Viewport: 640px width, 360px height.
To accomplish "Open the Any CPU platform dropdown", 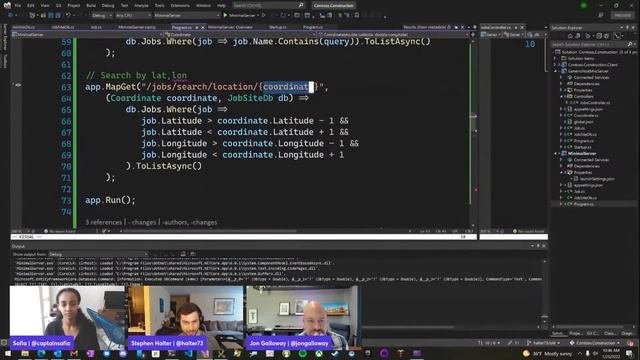I will click(133, 16).
